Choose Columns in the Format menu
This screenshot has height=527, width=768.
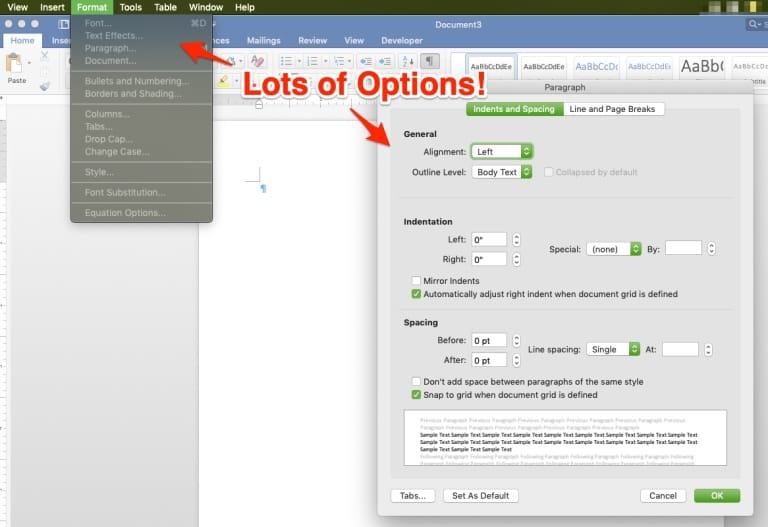142,114
